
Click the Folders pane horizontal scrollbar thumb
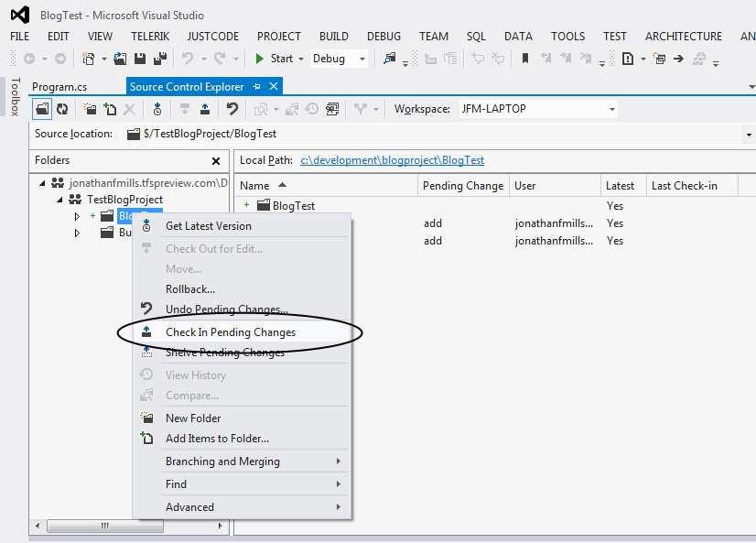(x=104, y=526)
